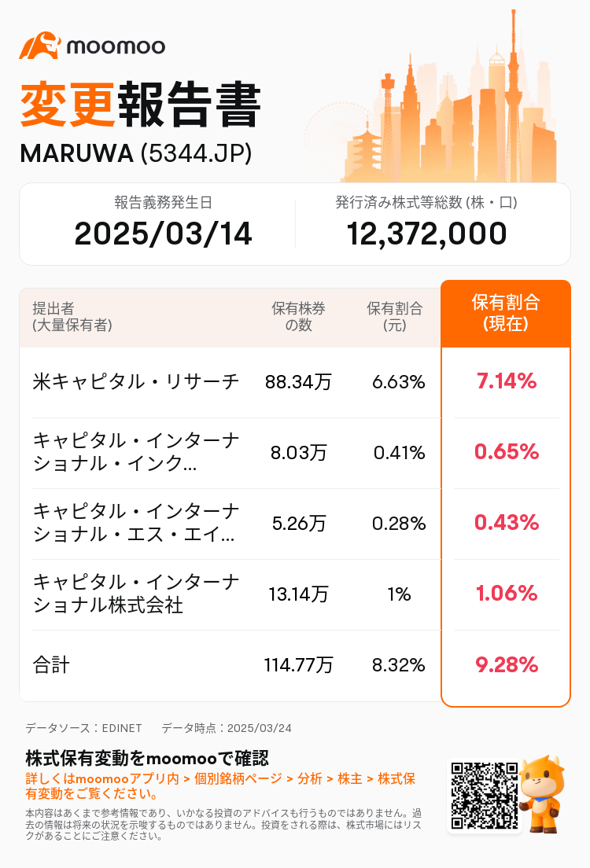Screen dimensions: 590x868
Task: Click the moomoo bull logo icon
Action: [40, 46]
